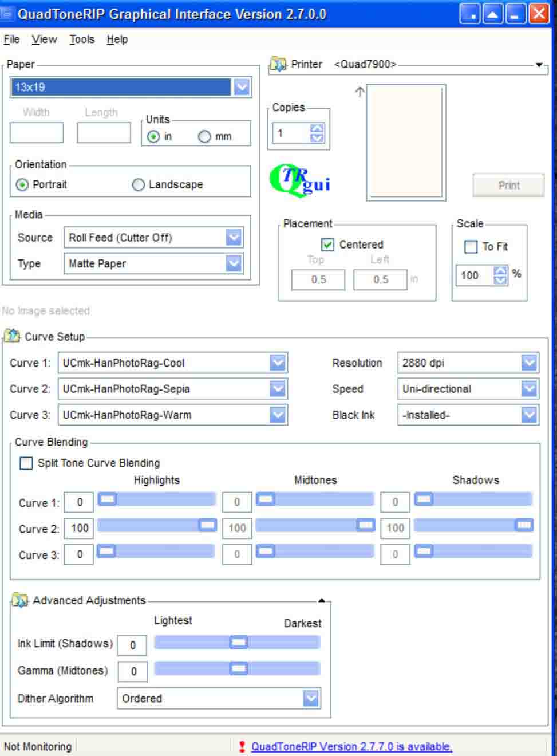Open the Curve 3 dropdown
Image resolution: width=557 pixels, height=756 pixels.
(x=278, y=414)
